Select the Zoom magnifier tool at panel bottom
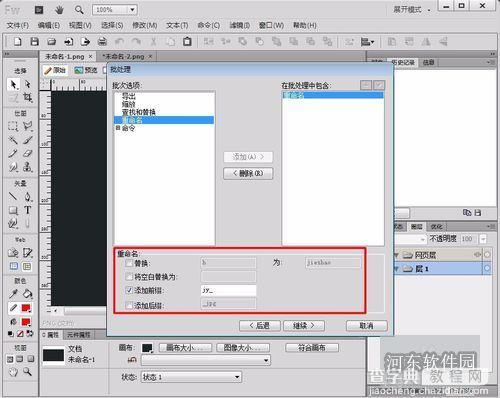Viewport: 500px width, 398px height. coord(27,372)
